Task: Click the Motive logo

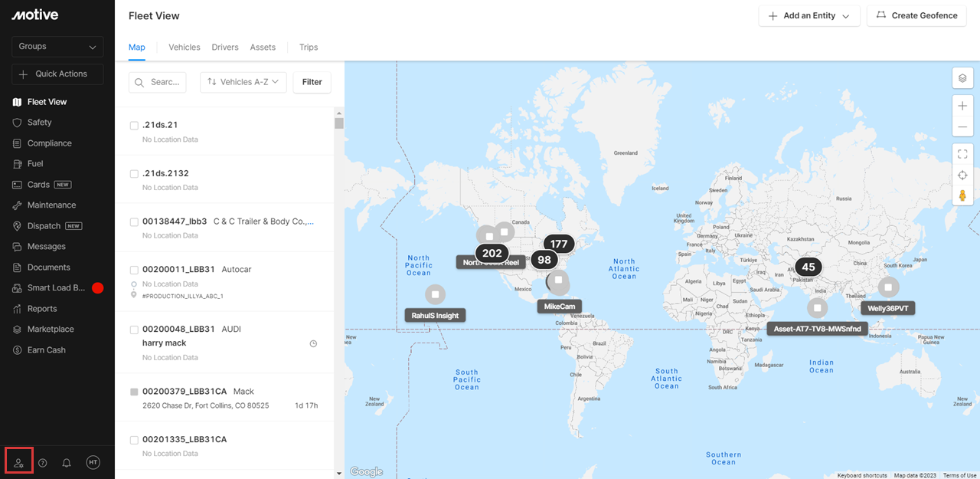Action: [x=35, y=15]
